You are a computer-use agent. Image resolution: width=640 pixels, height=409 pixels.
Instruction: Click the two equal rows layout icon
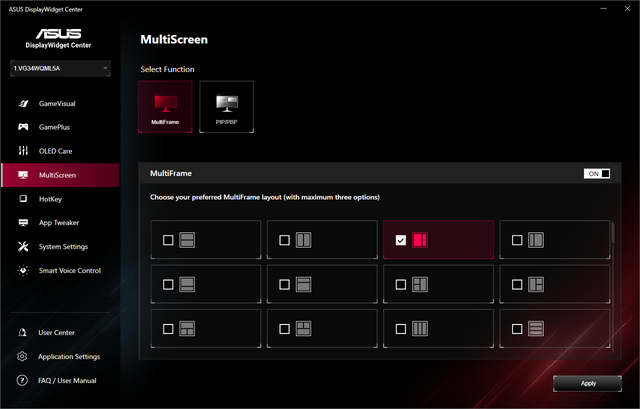[187, 240]
